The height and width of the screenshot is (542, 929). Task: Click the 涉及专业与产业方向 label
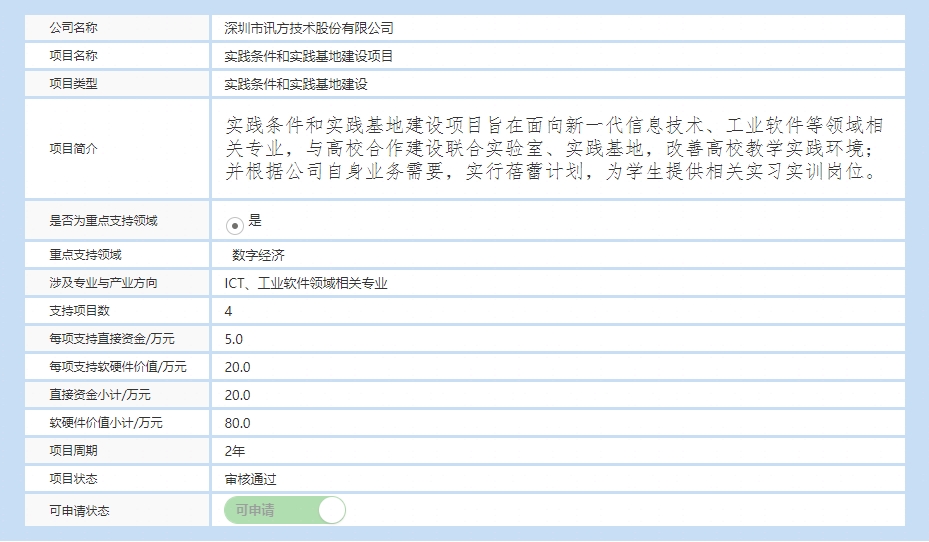click(x=104, y=283)
